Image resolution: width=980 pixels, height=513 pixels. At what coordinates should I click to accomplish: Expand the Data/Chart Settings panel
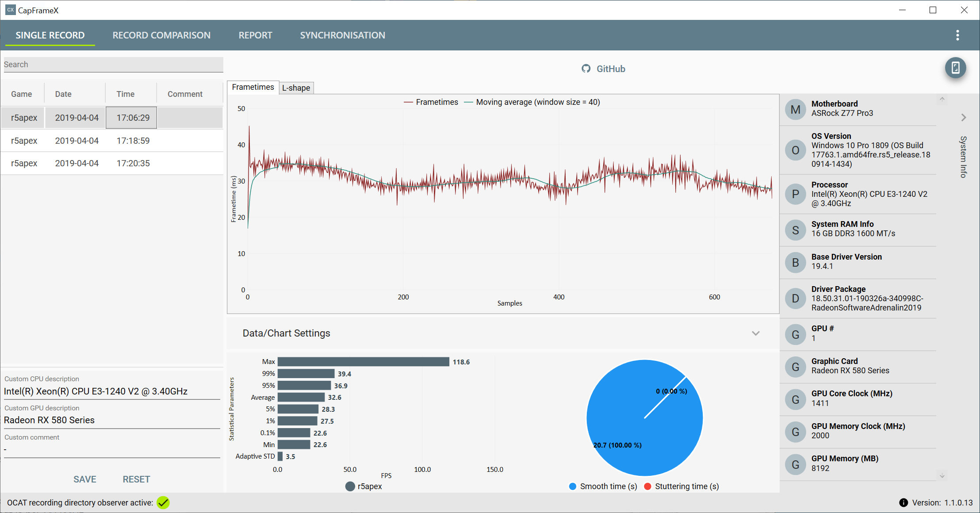click(756, 333)
